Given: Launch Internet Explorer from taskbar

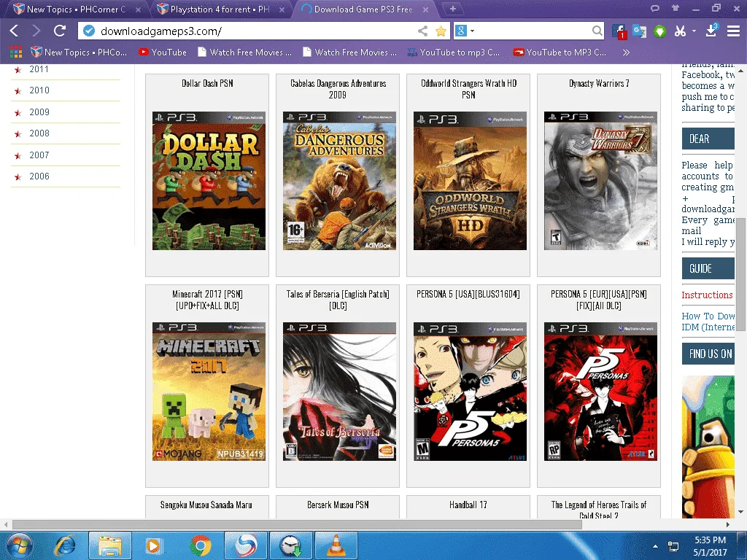Looking at the screenshot, I should 64,545.
